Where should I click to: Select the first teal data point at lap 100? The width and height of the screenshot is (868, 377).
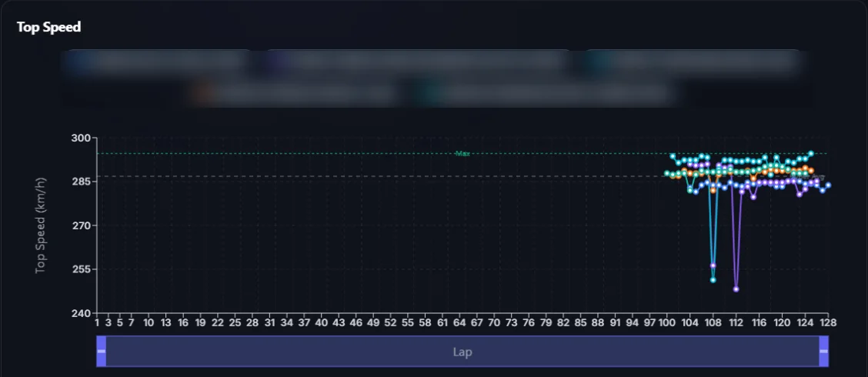point(667,173)
